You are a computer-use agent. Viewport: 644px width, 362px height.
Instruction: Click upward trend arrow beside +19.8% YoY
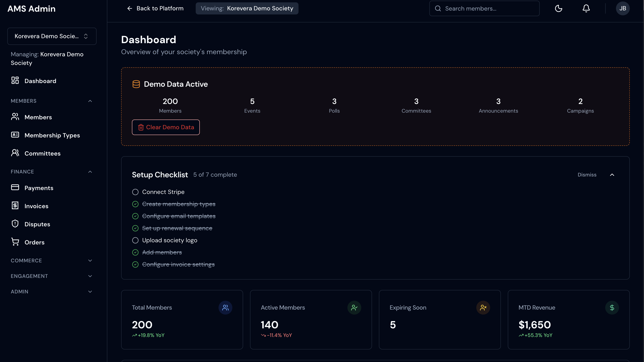(x=134, y=335)
